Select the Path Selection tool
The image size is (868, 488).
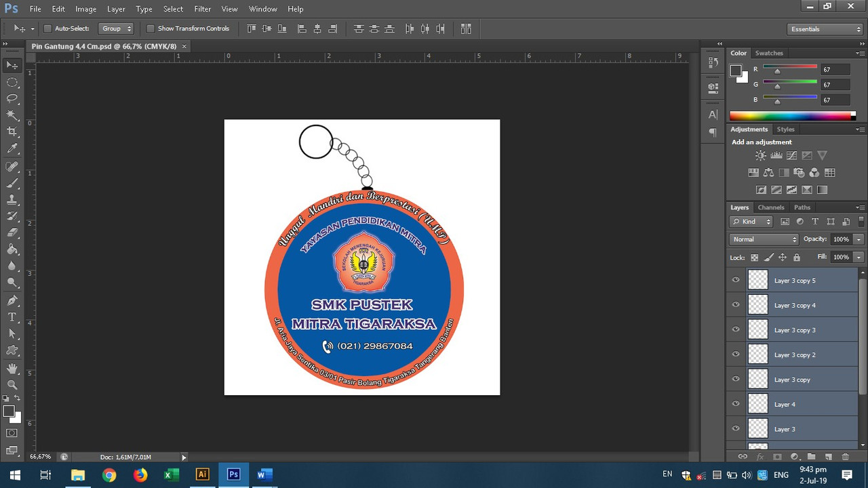pyautogui.click(x=12, y=334)
